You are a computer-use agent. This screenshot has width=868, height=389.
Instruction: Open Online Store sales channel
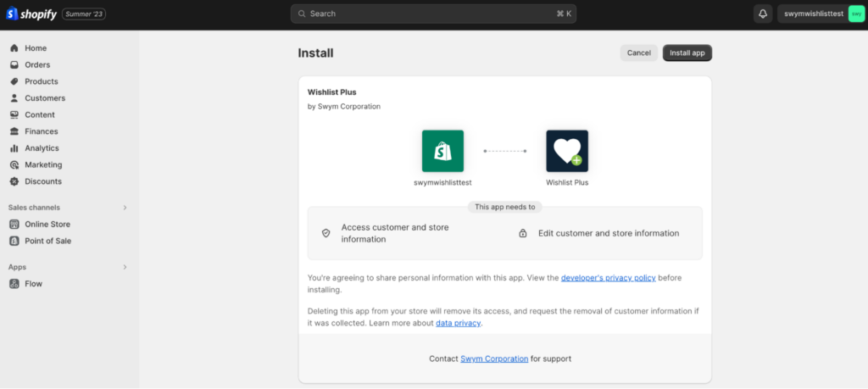point(47,224)
